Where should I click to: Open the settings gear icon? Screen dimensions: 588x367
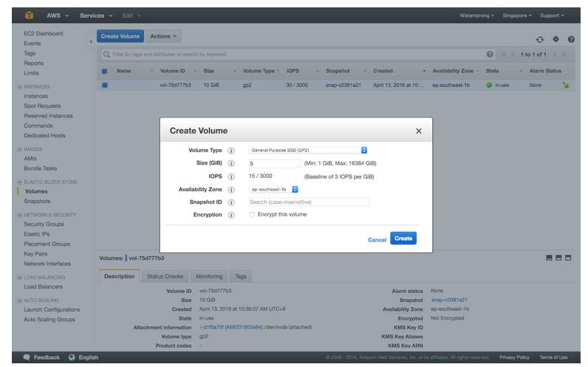pos(555,39)
